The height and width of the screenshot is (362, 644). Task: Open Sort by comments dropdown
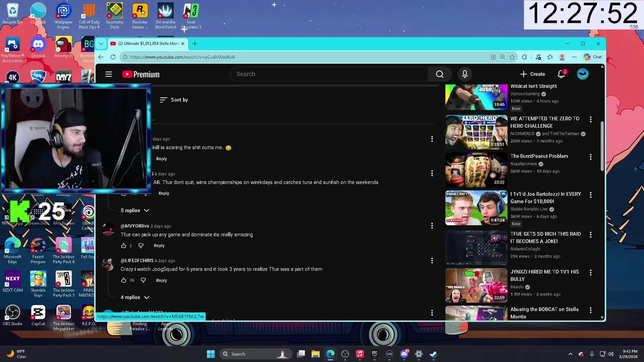tap(174, 100)
